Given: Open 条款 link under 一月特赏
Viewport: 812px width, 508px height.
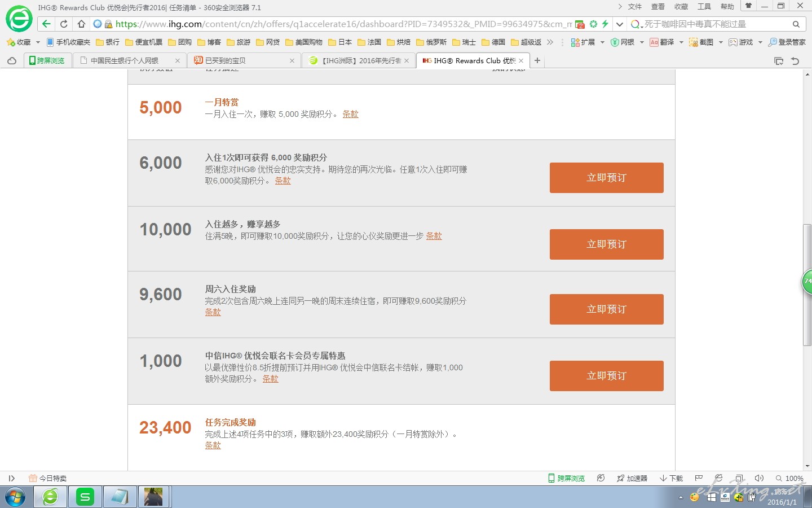Looking at the screenshot, I should [x=351, y=114].
